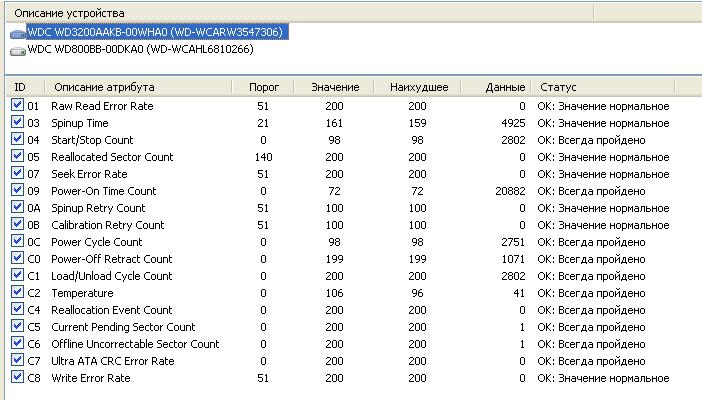This screenshot has height=400, width=702.
Task: Select Ultra ATA CRC Error Rate name
Action: point(112,361)
